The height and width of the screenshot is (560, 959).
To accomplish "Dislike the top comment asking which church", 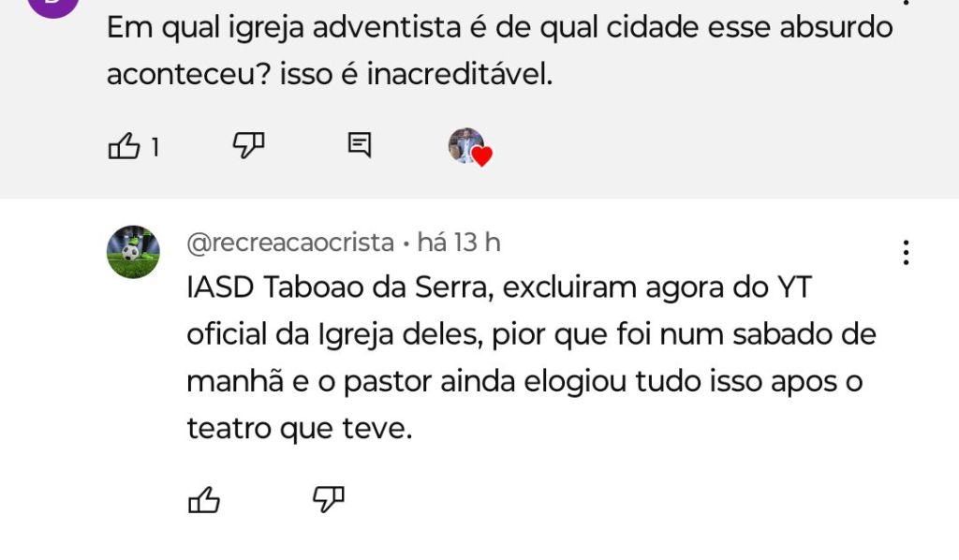I will (248, 145).
